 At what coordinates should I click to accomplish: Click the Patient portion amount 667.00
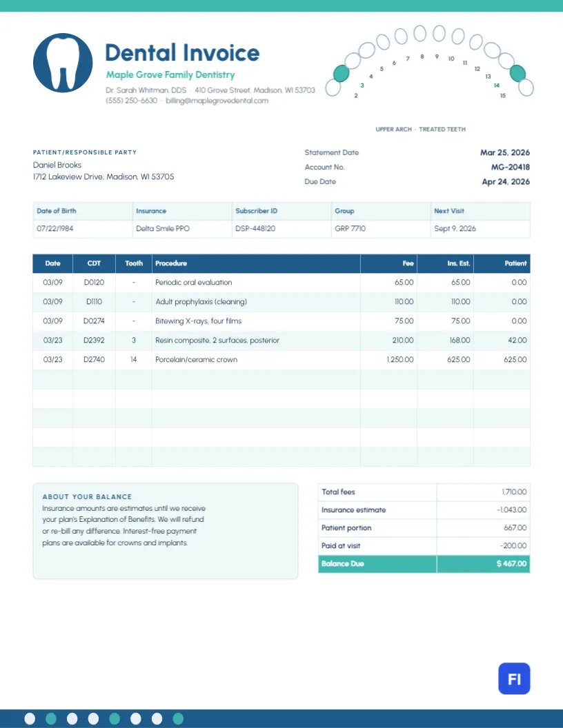click(x=515, y=528)
